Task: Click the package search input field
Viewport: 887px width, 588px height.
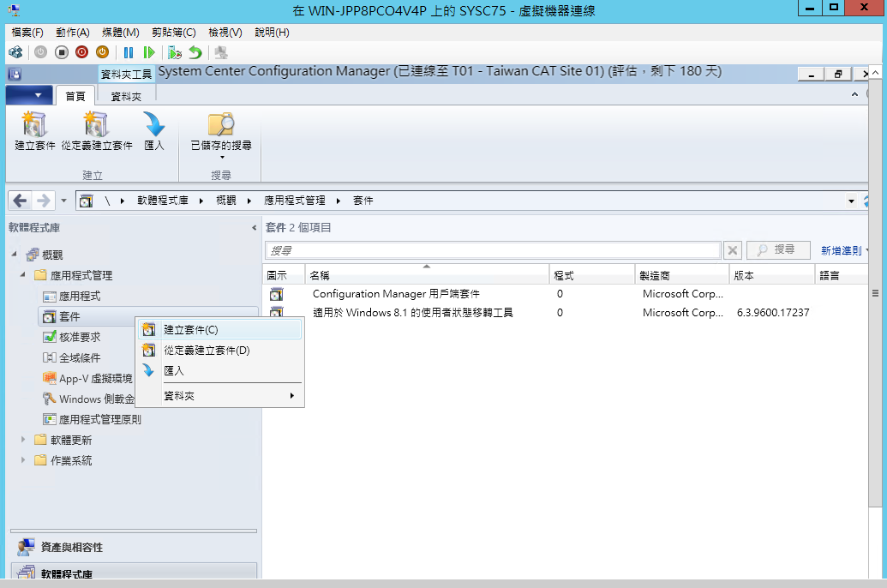Action: [x=493, y=250]
